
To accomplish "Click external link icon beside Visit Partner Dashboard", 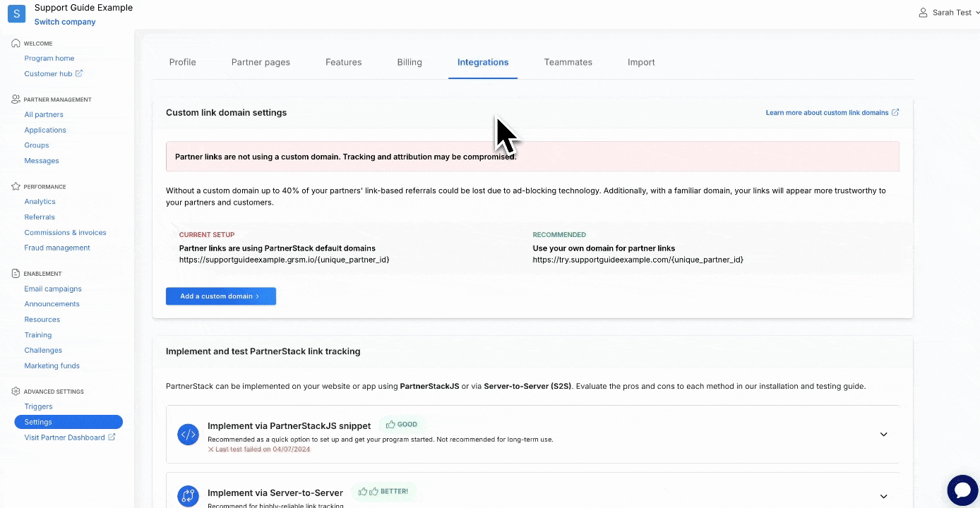I will tap(112, 437).
